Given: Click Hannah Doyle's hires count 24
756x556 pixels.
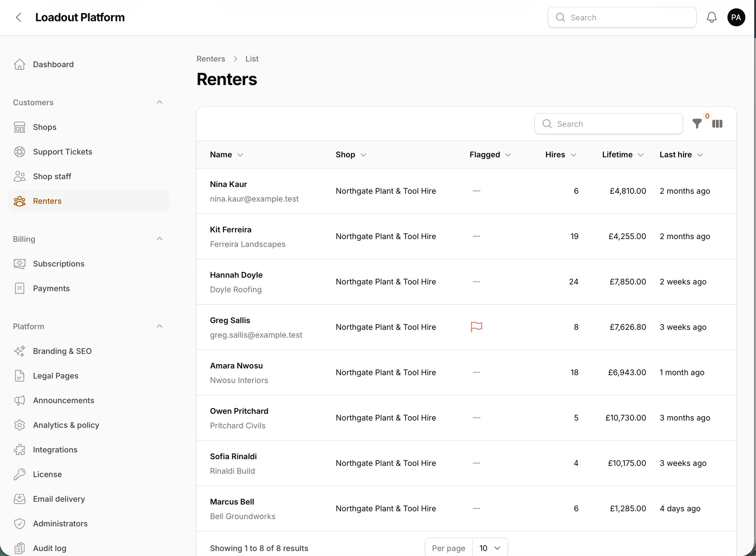Looking at the screenshot, I should (x=574, y=282).
